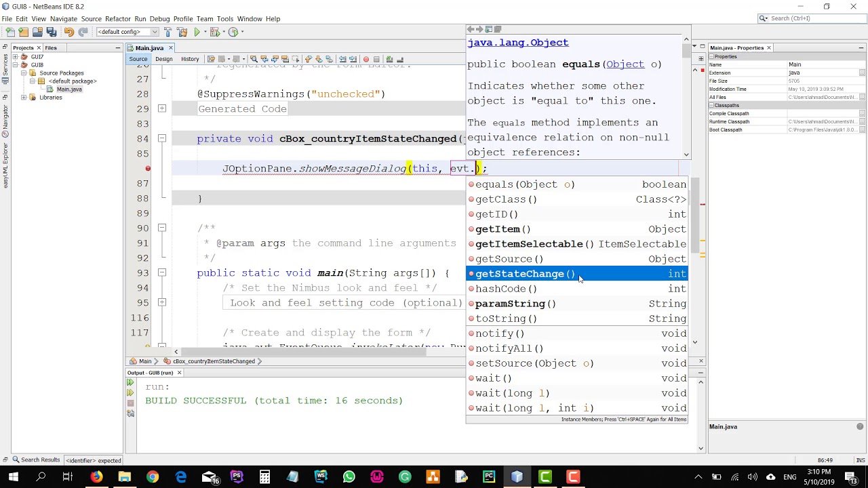Select the Source view toggle
Screen dimensions: 868x488
[x=138, y=59]
